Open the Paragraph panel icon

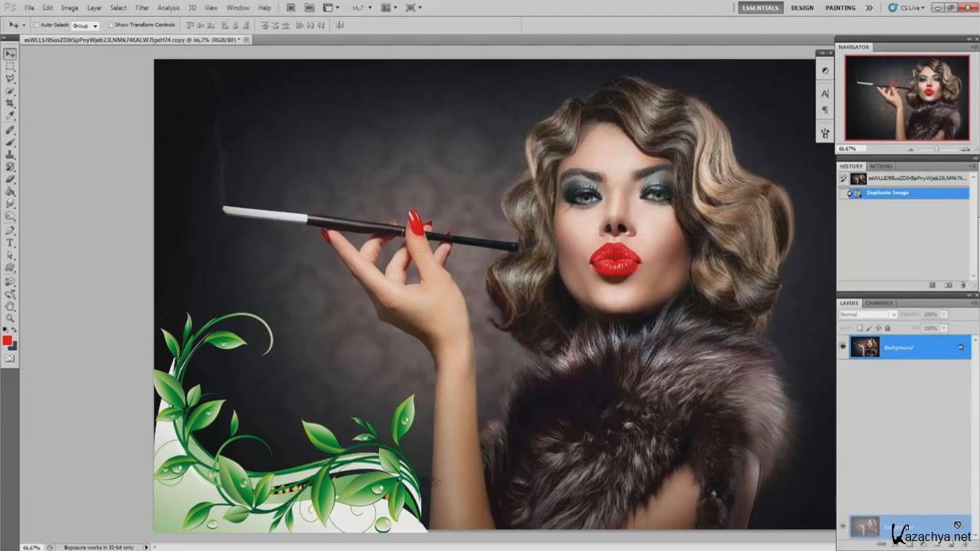pyautogui.click(x=825, y=109)
